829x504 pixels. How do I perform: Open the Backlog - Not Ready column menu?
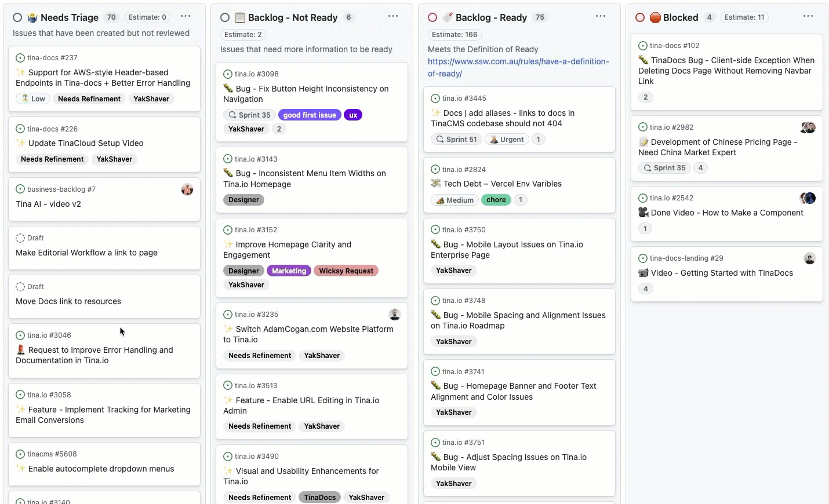[393, 17]
